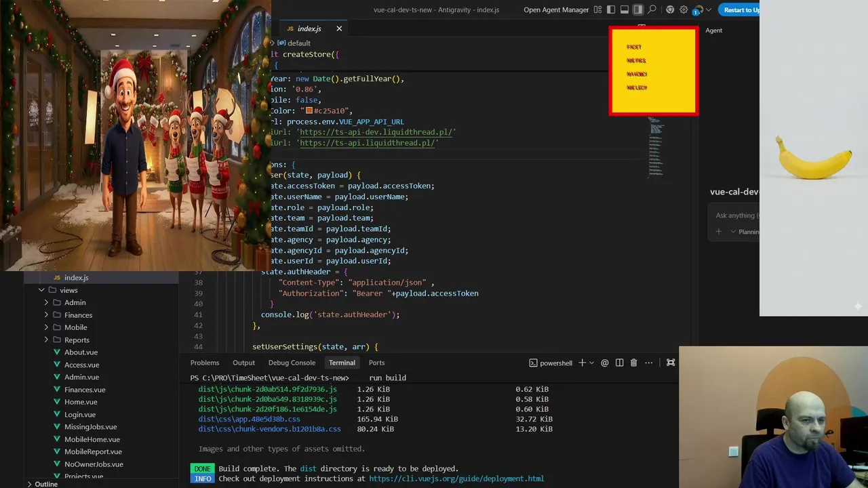Click plus icon below agent input
This screenshot has height=488, width=868.
click(x=719, y=232)
